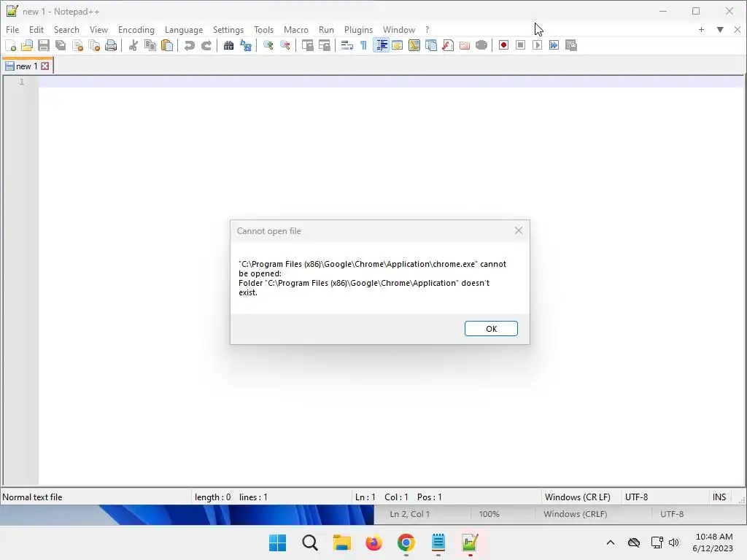Print the document using printer icon

pyautogui.click(x=111, y=45)
